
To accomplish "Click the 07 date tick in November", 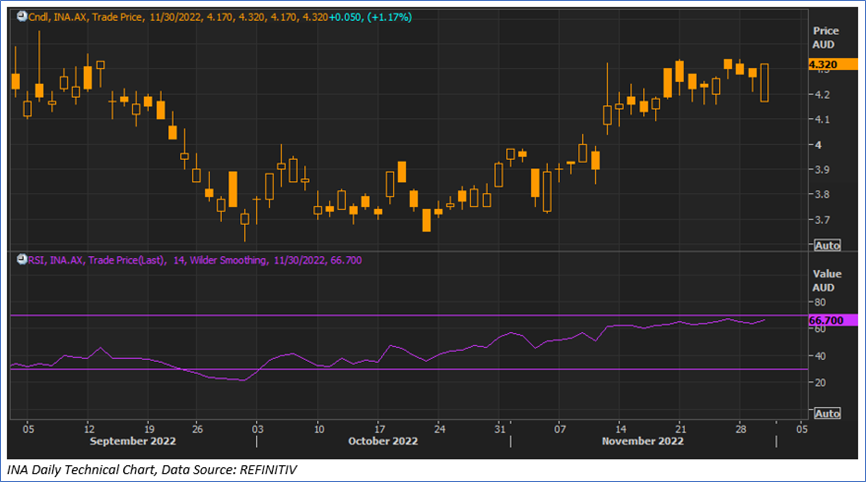I will coord(560,429).
